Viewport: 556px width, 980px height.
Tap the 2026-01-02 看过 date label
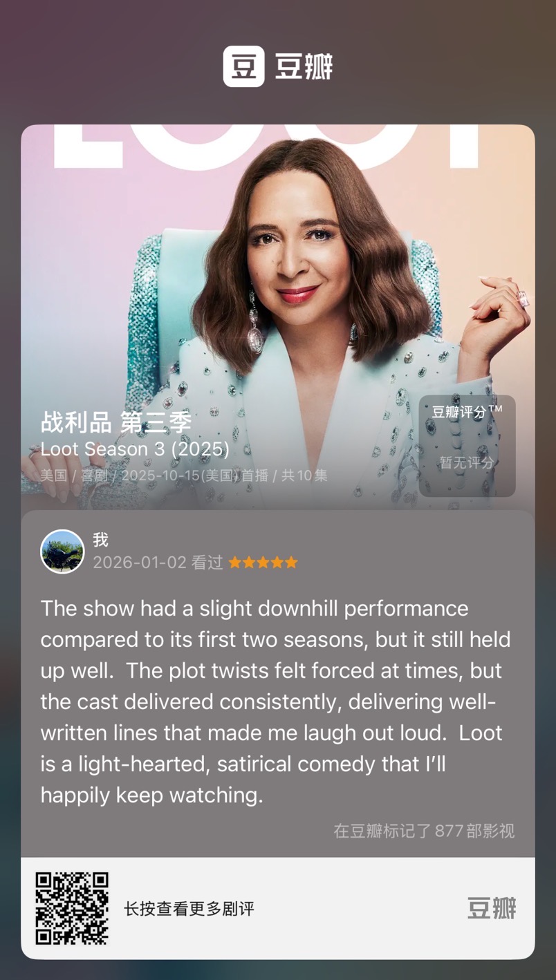158,563
